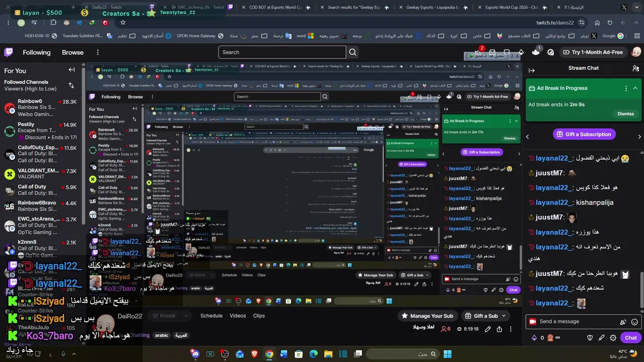Click Dismiss on the ad break ending in 2m 9s
Viewport: 644px width, 362px height.
[625, 114]
